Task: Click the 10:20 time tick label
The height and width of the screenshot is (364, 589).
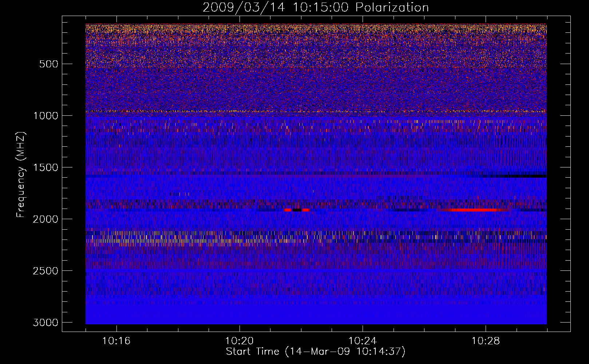Action: [x=239, y=341]
